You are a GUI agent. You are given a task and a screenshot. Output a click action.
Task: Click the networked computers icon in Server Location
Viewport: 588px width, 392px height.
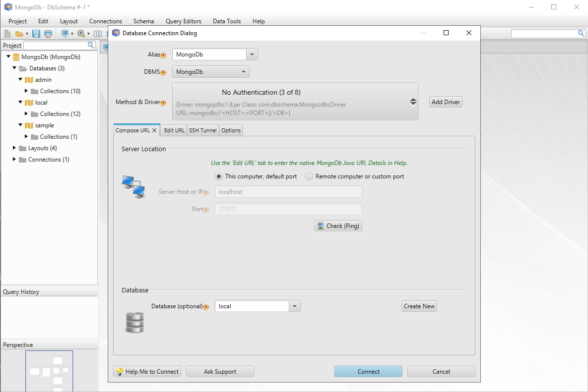[133, 187]
